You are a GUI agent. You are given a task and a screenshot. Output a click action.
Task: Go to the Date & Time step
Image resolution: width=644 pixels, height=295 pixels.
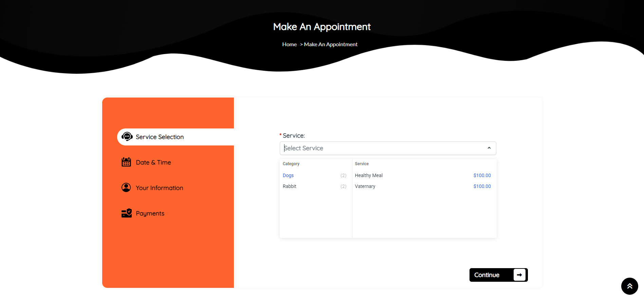coord(153,162)
